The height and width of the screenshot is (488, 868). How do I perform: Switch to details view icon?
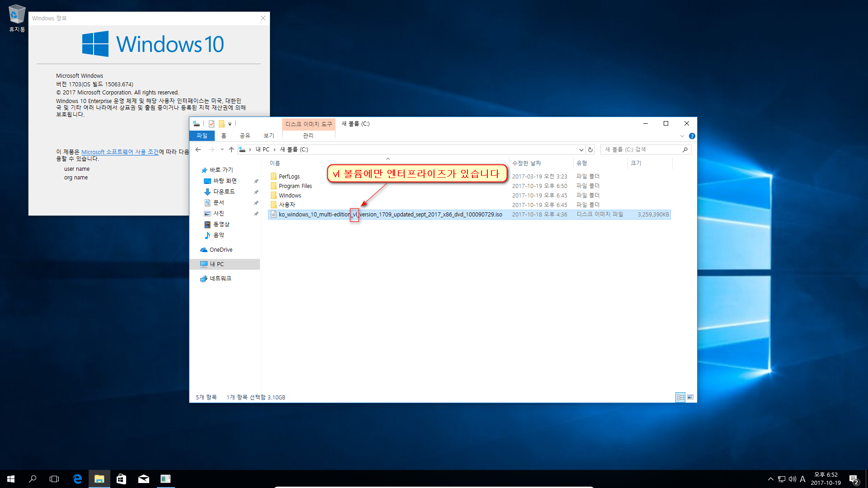coord(680,397)
